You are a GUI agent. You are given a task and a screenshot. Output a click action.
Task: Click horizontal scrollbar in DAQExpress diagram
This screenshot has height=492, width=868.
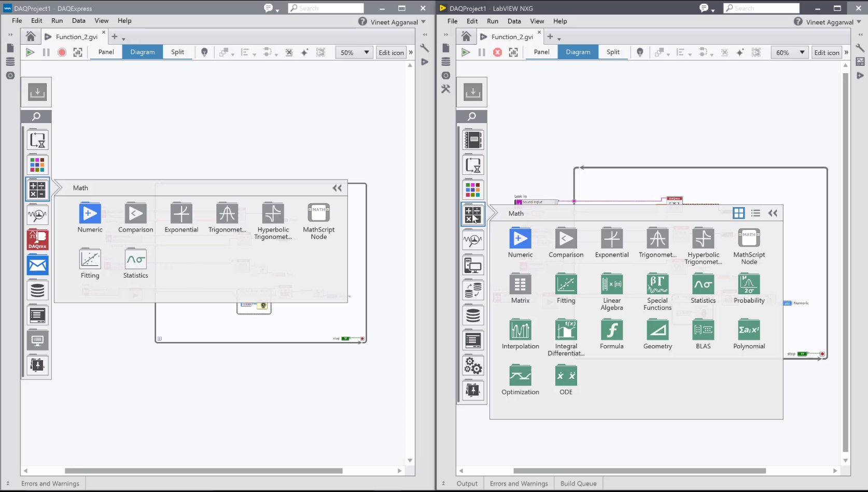point(203,471)
